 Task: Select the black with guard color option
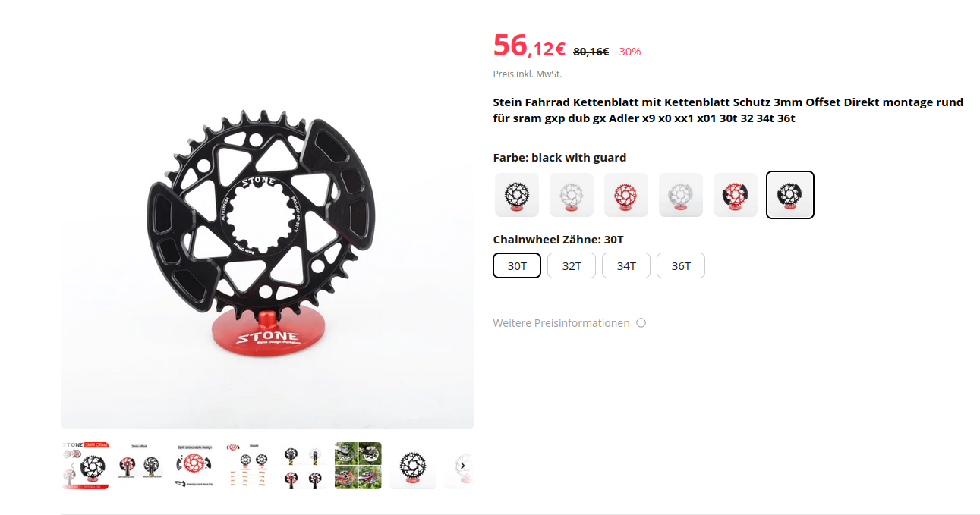790,195
